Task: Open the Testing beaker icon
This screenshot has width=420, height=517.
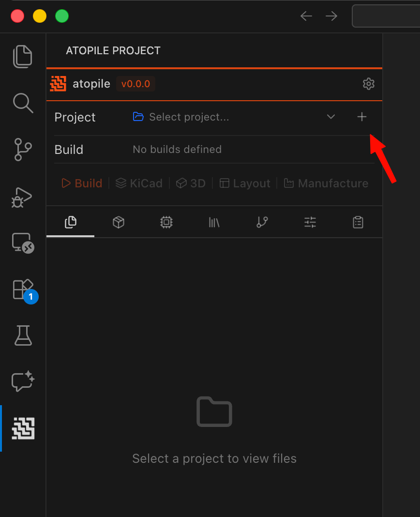Action: point(22,335)
